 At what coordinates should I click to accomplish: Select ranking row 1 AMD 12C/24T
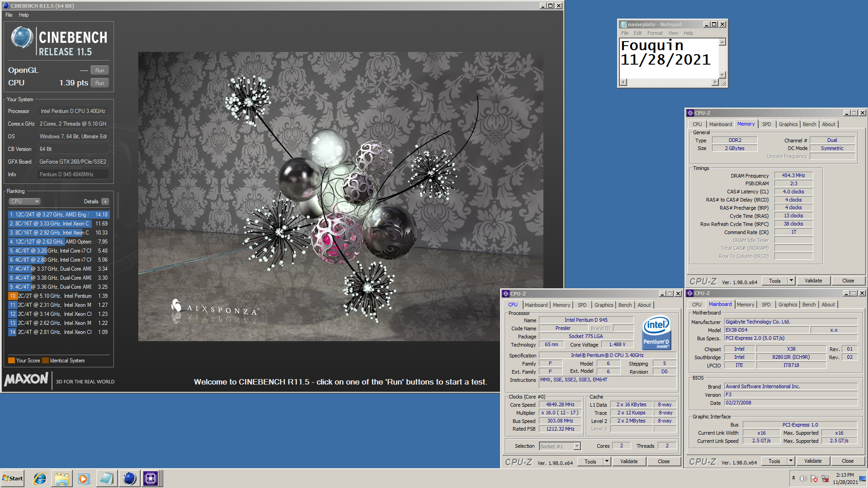(59, 215)
